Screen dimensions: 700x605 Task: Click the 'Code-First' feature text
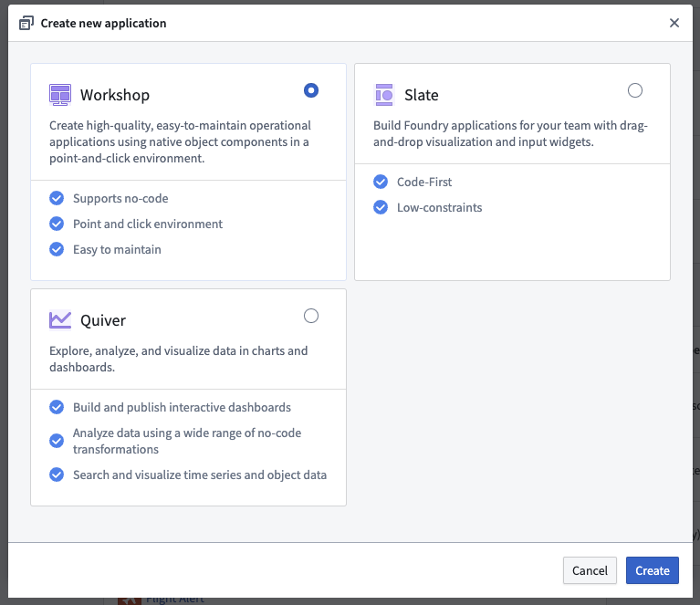[x=424, y=182]
